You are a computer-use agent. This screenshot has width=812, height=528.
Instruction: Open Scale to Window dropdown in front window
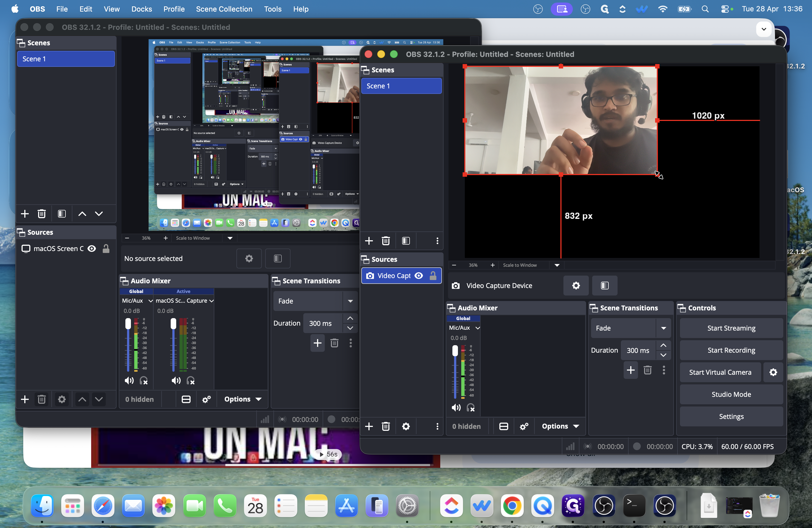(x=557, y=265)
